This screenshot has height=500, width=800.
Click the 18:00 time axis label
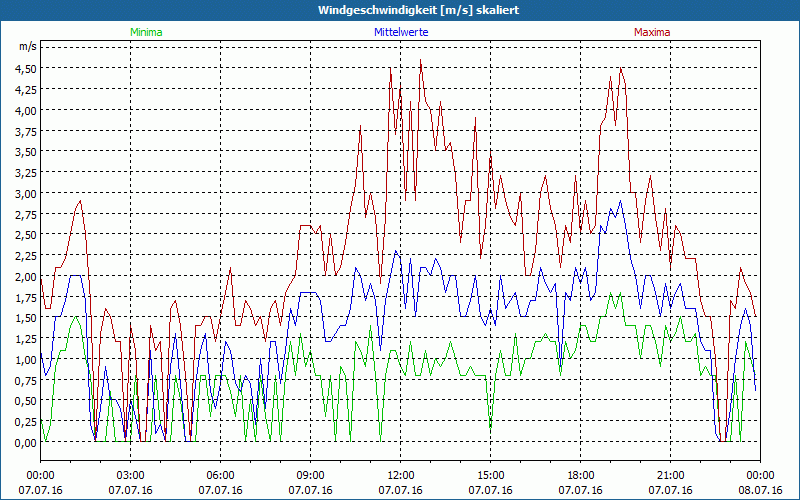point(581,475)
